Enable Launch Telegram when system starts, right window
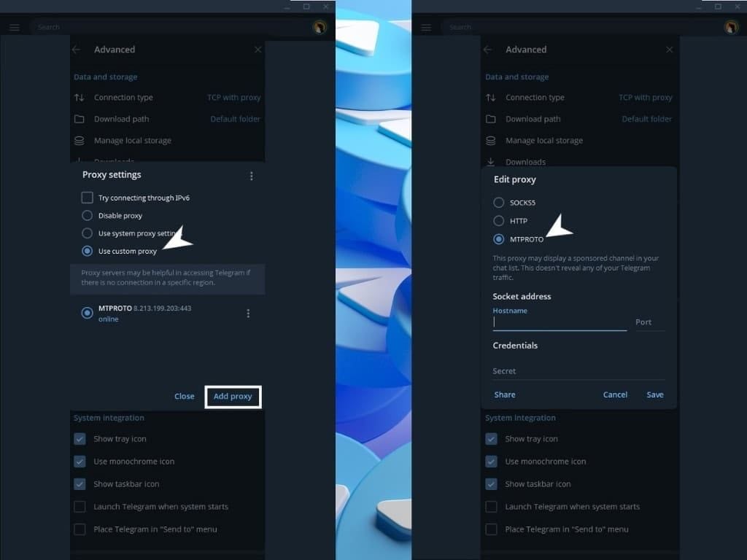The width and height of the screenshot is (747, 560). (491, 507)
